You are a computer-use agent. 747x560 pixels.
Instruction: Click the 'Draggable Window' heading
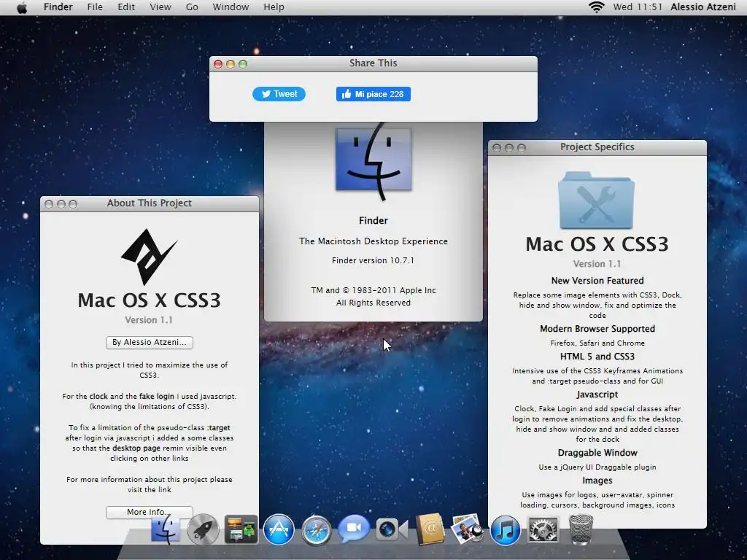click(597, 453)
